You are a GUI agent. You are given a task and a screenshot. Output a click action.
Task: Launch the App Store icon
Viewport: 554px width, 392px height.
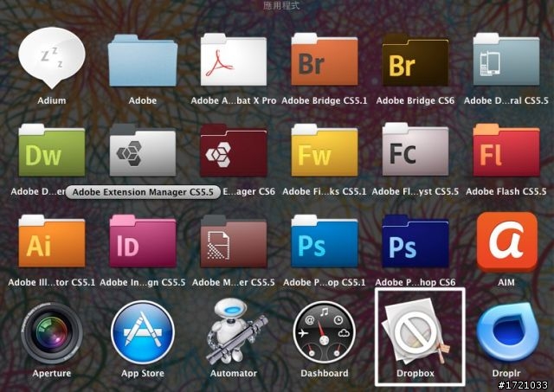coord(142,332)
